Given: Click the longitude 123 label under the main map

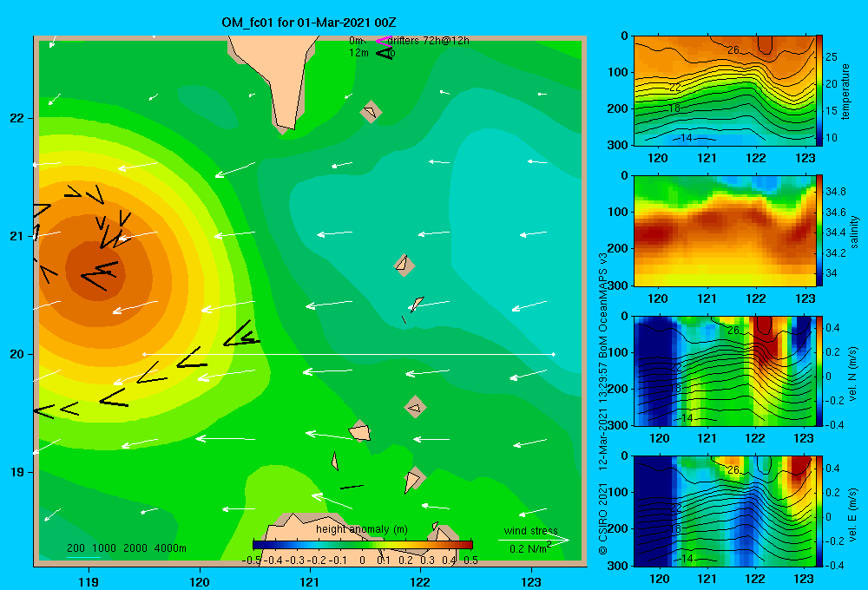Looking at the screenshot, I should (531, 581).
